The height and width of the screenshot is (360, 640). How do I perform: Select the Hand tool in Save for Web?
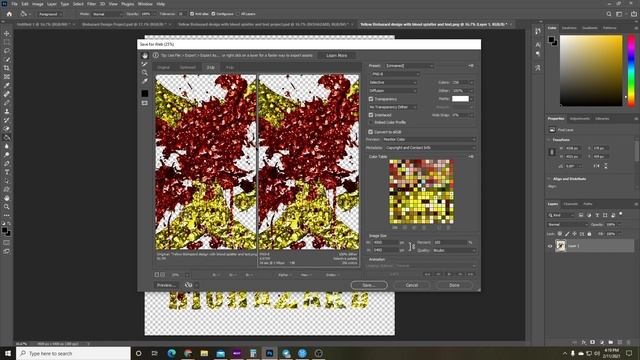click(x=144, y=56)
